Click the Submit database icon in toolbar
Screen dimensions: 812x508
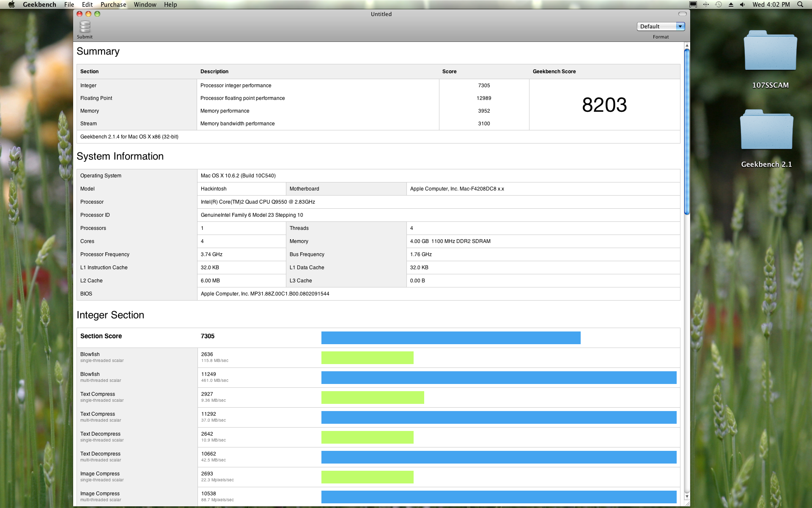click(85, 27)
